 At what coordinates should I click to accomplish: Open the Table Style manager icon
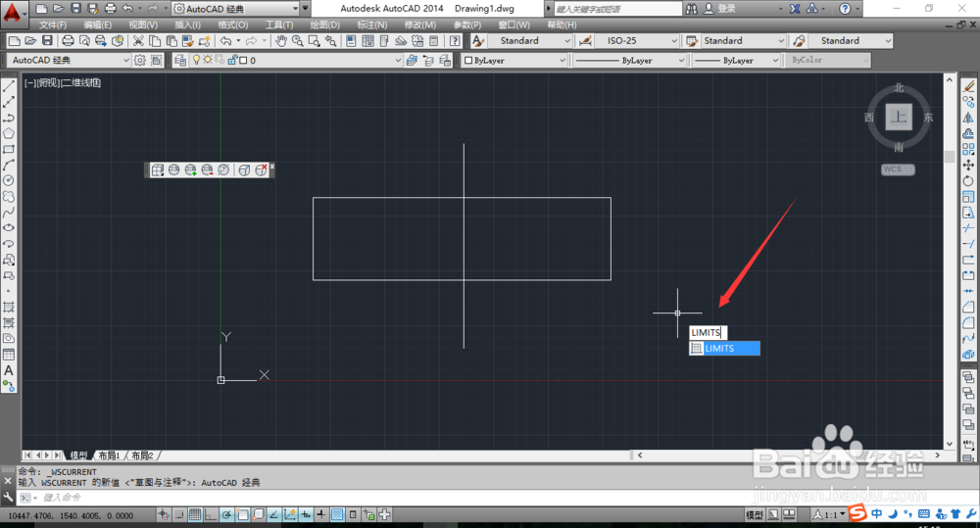[x=692, y=40]
